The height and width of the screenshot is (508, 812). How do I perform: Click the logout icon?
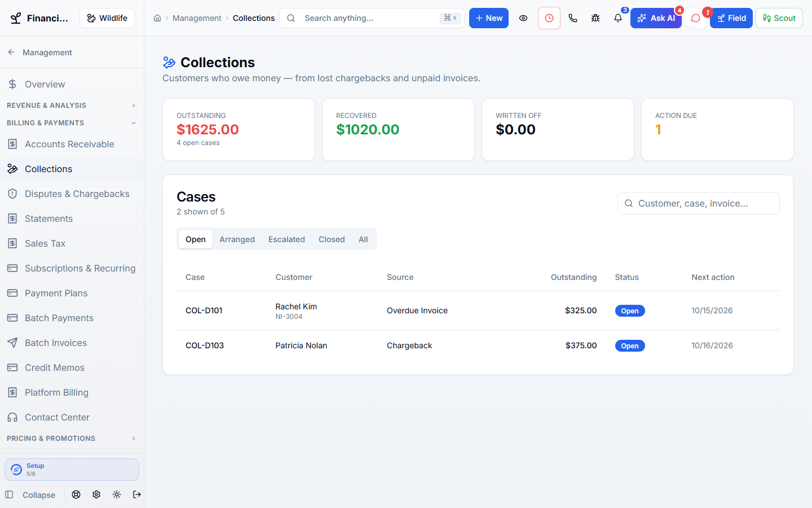137,494
